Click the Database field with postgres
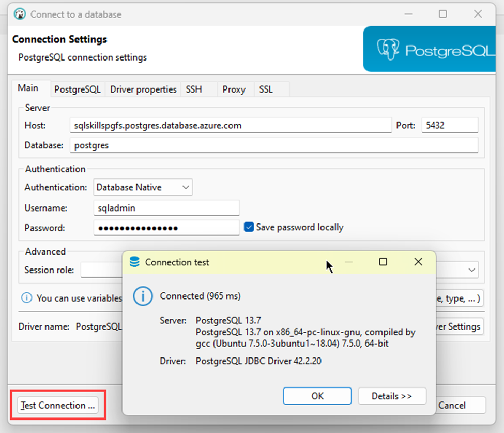Viewport: 504px width, 433px height. coord(274,145)
